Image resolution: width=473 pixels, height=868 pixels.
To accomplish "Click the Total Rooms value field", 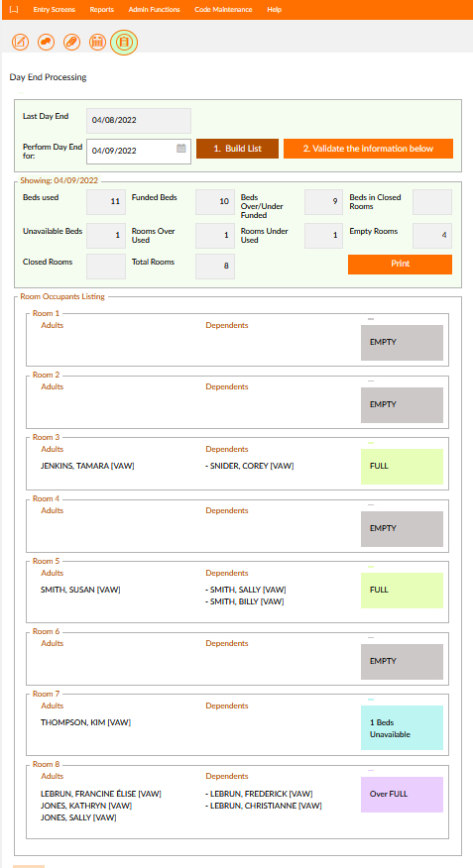I will click(215, 267).
